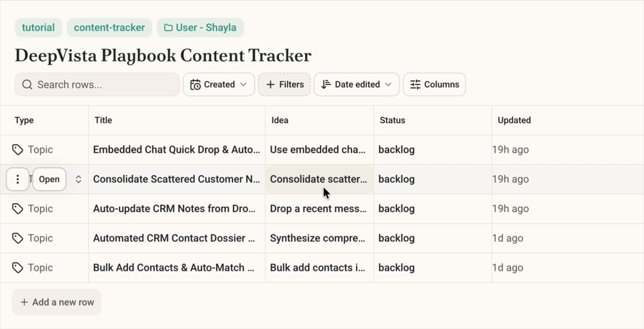Click tag icon in Automated CRM Contact Dossier row
644x329 pixels.
[x=17, y=238]
